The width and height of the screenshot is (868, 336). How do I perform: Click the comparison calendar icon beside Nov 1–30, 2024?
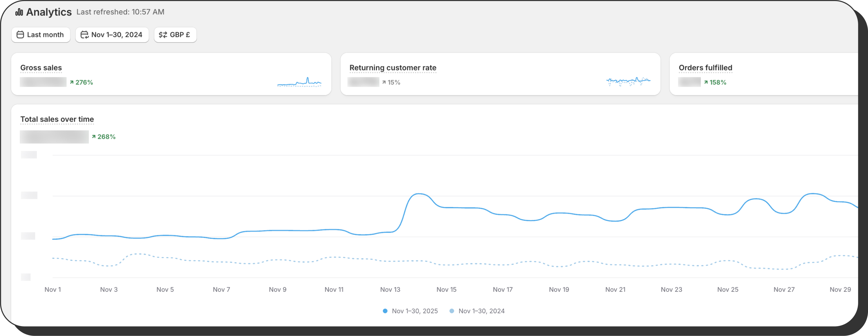point(84,35)
